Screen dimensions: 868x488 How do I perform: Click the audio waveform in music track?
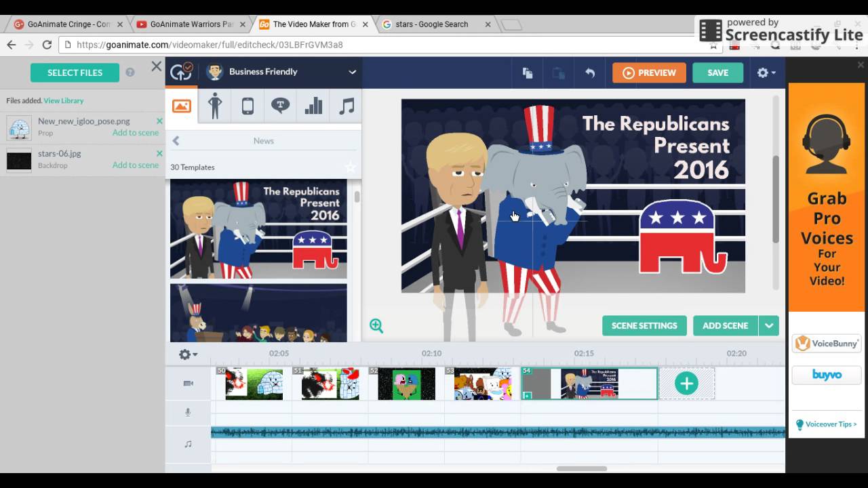click(498, 432)
